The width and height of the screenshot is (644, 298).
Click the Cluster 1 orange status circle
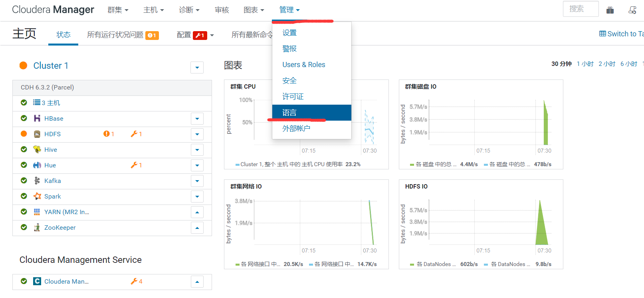pyautogui.click(x=24, y=66)
